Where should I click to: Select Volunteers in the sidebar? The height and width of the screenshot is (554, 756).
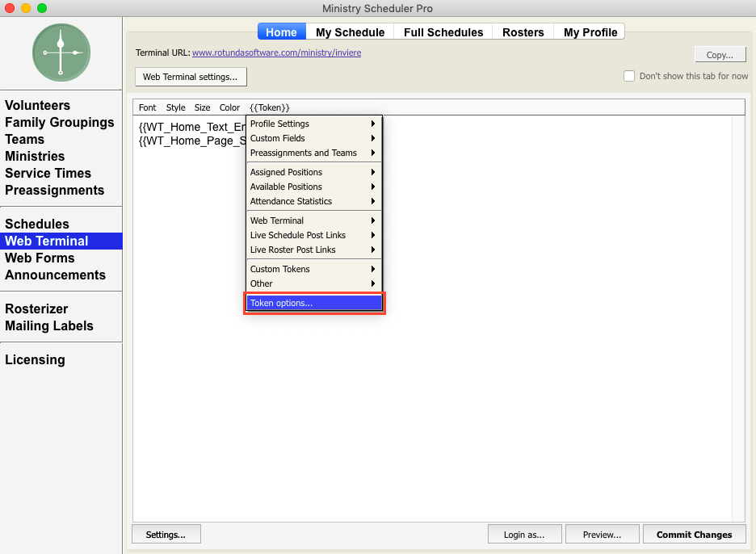point(37,106)
